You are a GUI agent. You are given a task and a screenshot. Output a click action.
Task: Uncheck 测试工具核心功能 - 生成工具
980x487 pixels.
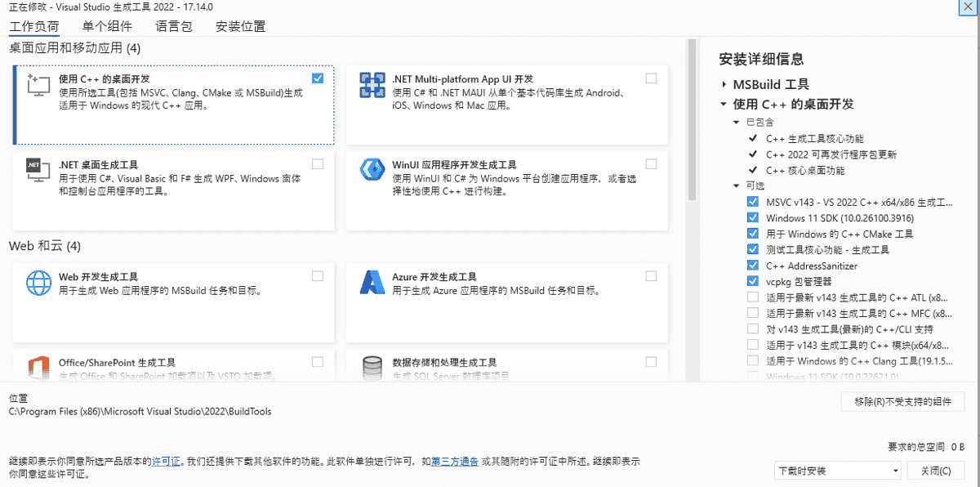[752, 249]
